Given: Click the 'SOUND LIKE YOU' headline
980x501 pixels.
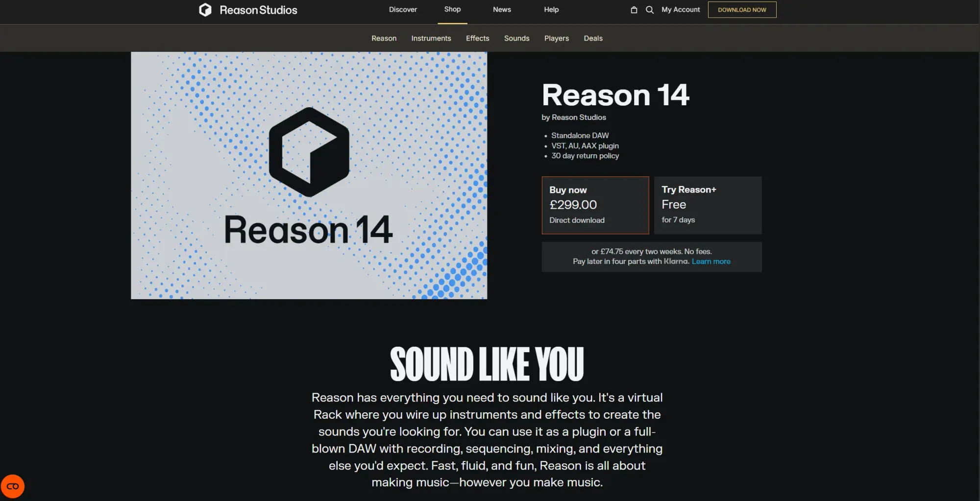Looking at the screenshot, I should (487, 364).
